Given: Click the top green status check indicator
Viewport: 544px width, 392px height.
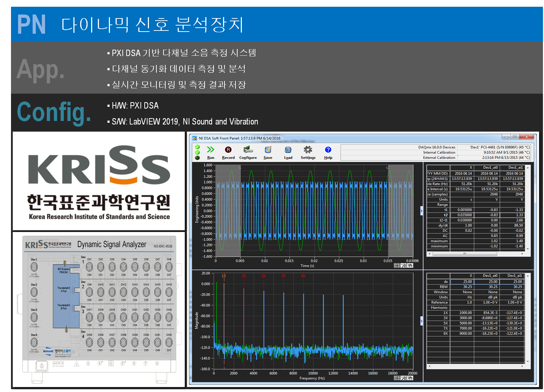Looking at the screenshot, I should click(198, 147).
